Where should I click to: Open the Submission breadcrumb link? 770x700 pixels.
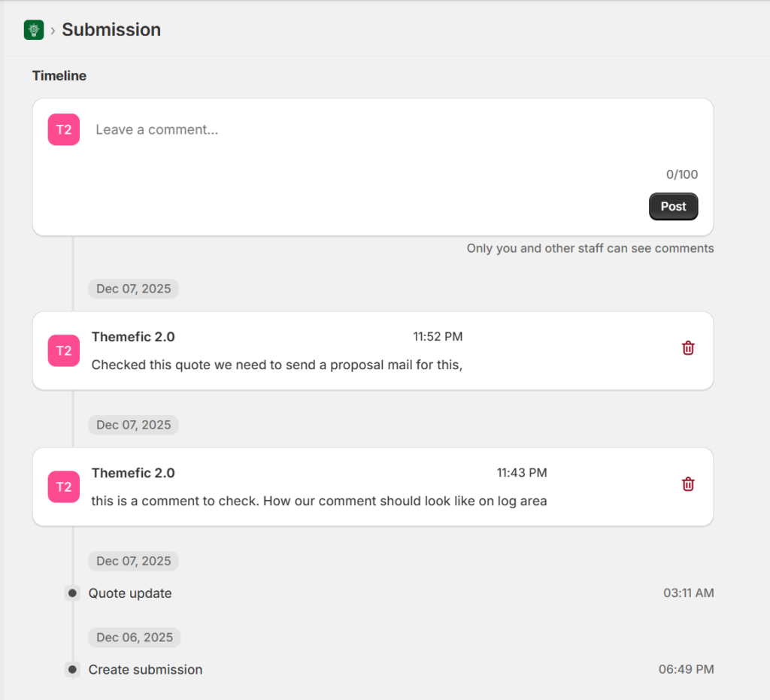pos(111,30)
